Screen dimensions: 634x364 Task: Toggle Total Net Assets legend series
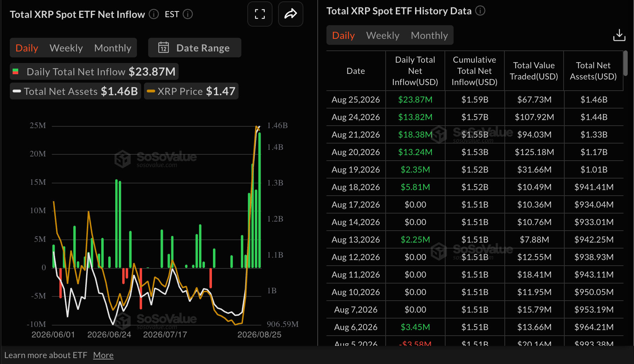(75, 91)
